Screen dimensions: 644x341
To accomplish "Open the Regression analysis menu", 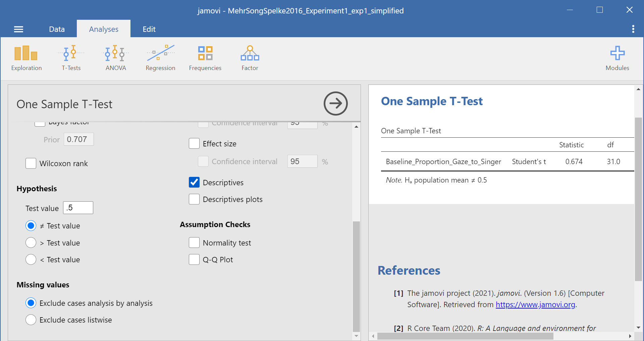I will (x=160, y=58).
